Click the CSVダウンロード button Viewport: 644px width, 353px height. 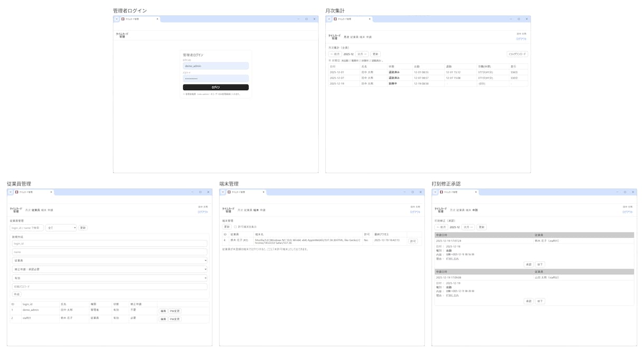click(517, 54)
